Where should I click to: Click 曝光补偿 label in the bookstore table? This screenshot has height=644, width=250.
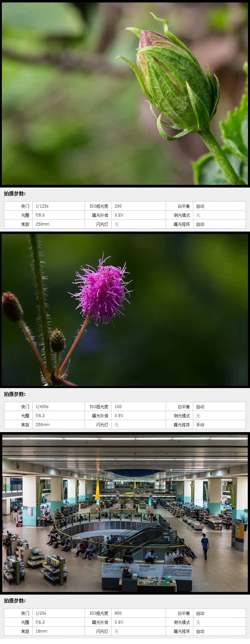coord(100,622)
